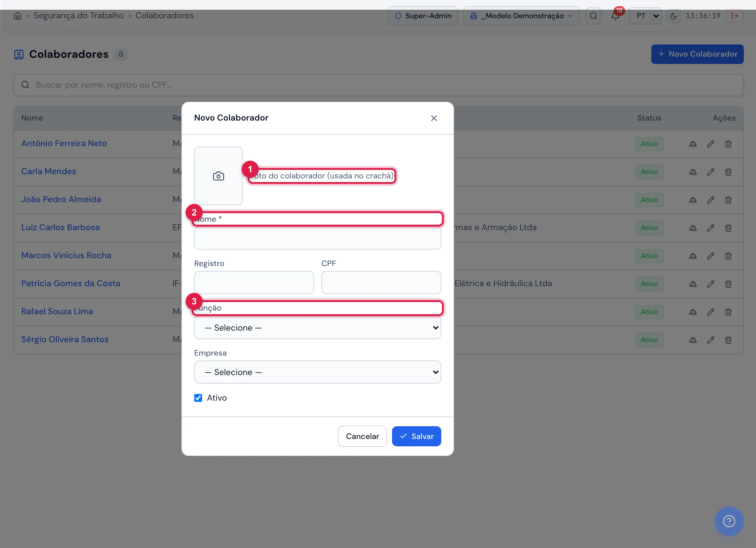
Task: Click into the Registro text field
Action: [254, 283]
